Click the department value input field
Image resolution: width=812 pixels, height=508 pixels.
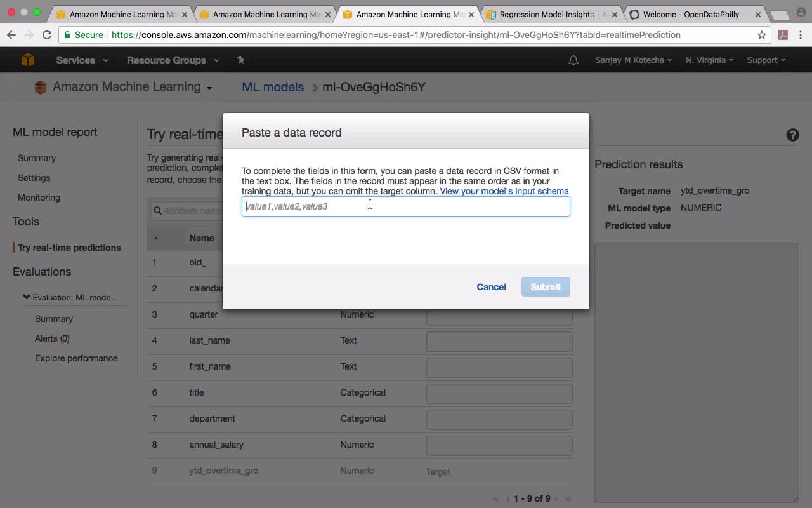click(x=499, y=419)
